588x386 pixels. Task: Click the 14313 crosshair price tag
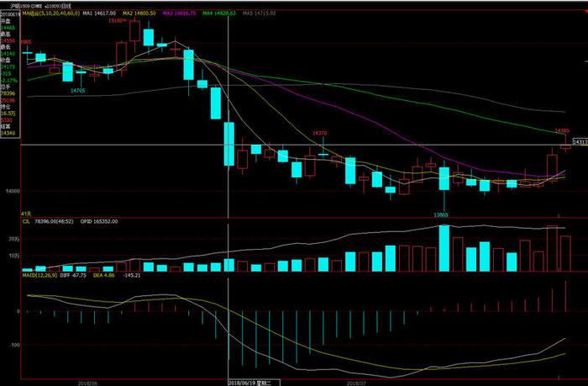[580, 141]
